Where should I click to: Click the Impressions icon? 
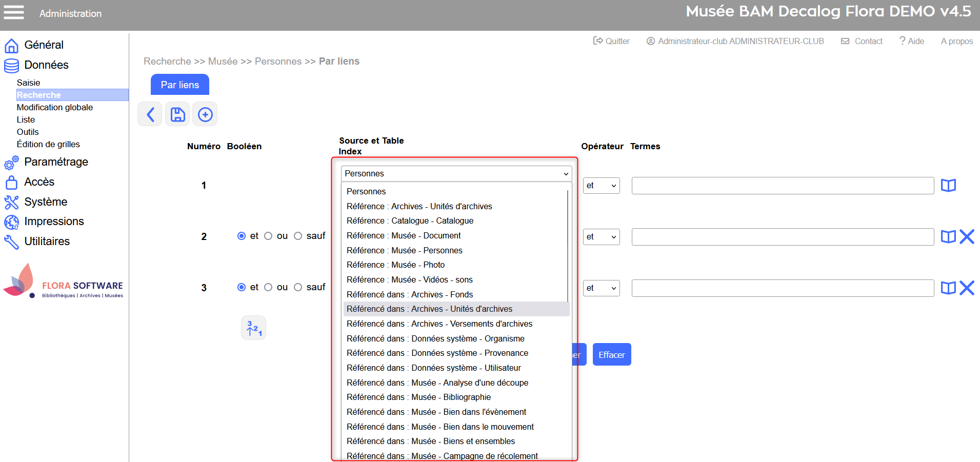click(11, 222)
